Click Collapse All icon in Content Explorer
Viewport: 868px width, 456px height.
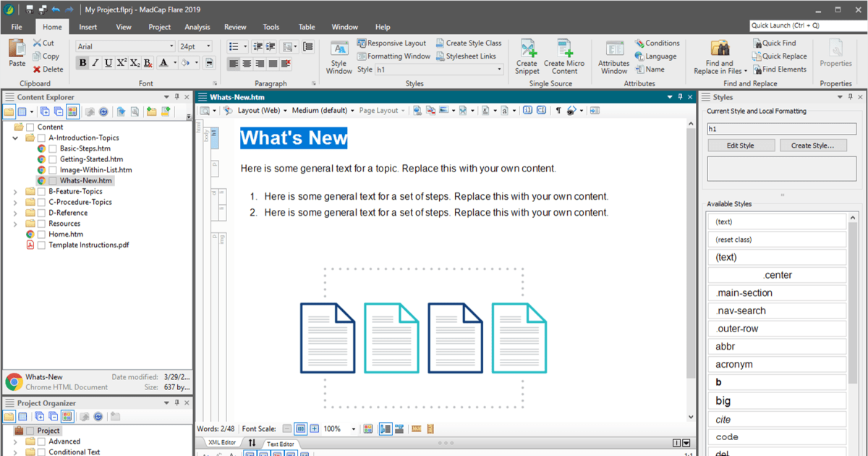pos(58,111)
